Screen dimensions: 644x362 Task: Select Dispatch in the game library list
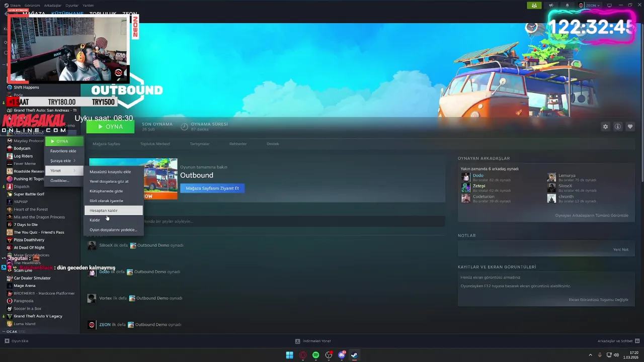point(22,187)
